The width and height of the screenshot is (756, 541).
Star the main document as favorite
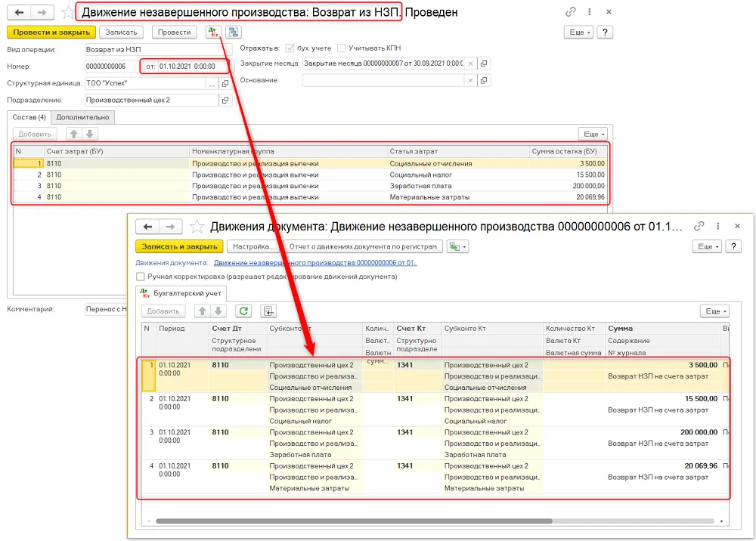tap(68, 12)
